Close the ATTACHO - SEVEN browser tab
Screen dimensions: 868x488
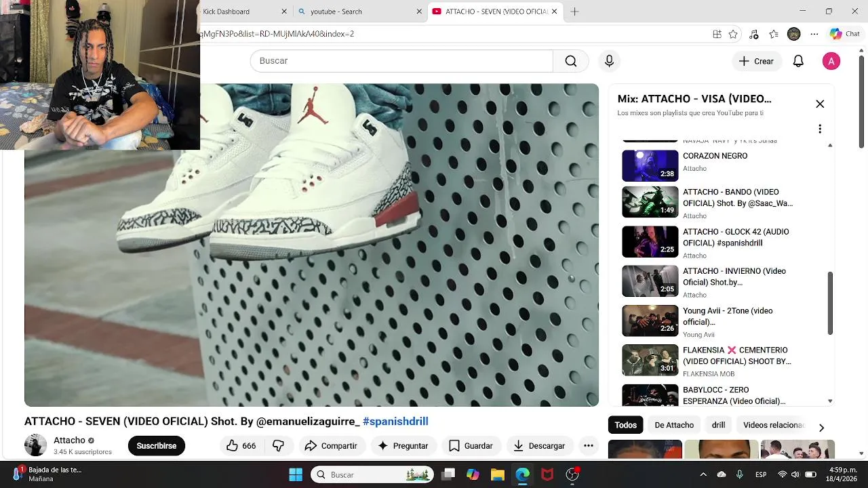554,12
